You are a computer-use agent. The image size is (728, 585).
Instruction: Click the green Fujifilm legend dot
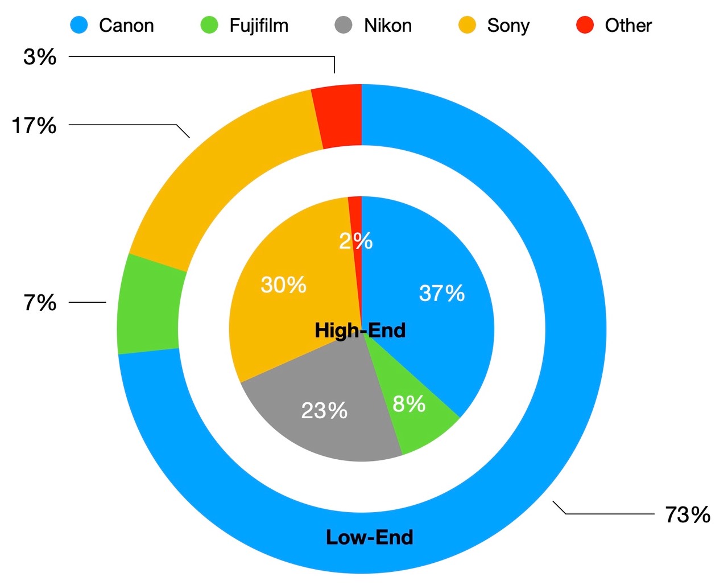pos(209,25)
